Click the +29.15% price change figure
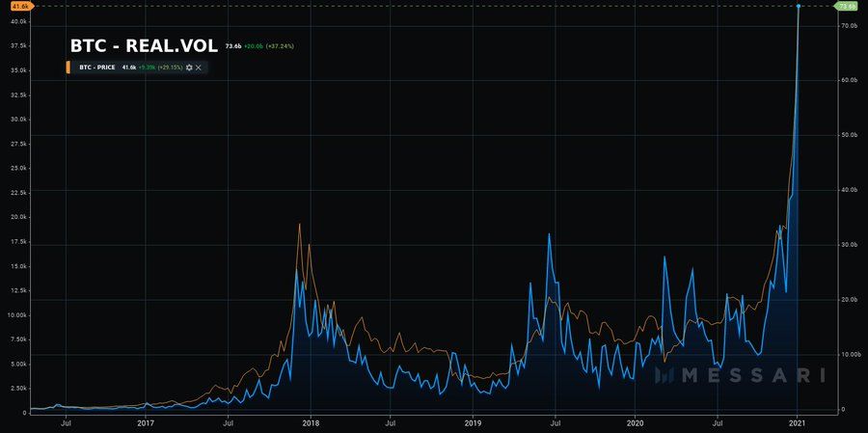868x433 pixels. (168, 67)
